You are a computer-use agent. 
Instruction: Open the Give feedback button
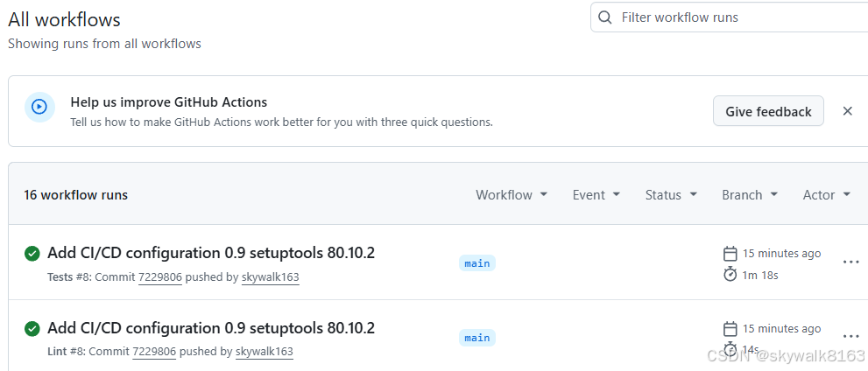pos(768,111)
